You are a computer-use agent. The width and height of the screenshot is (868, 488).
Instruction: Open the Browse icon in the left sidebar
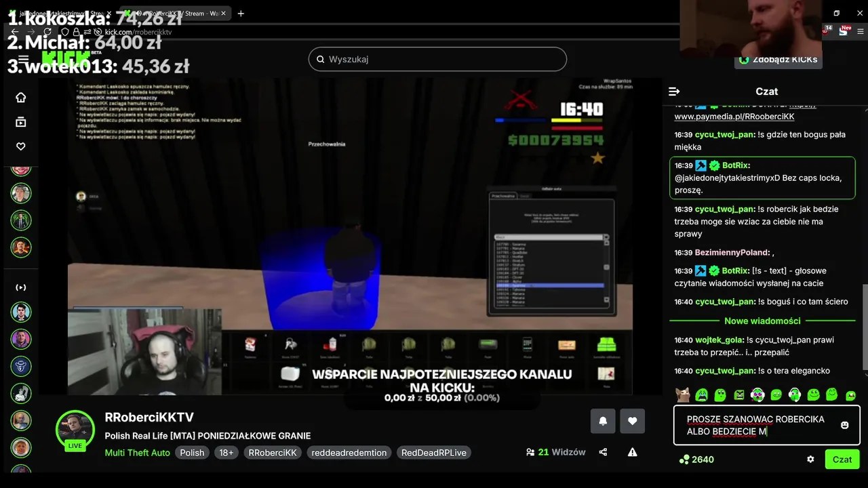(21, 122)
